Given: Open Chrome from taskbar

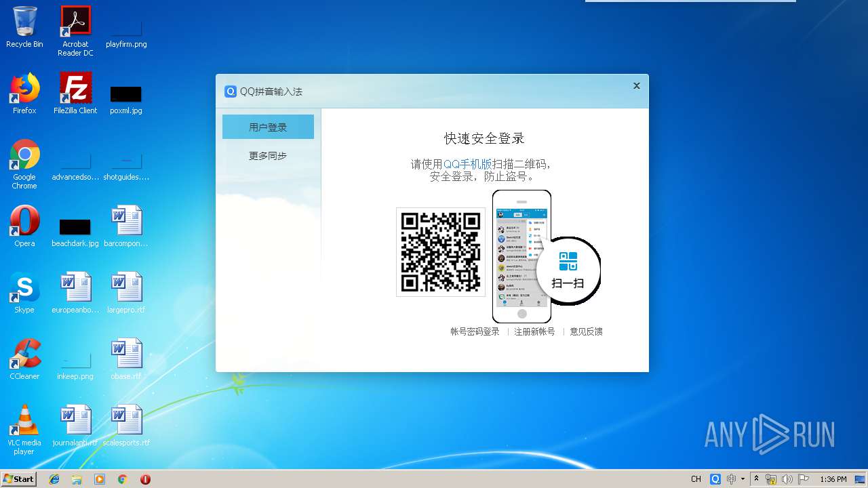Looking at the screenshot, I should point(123,479).
